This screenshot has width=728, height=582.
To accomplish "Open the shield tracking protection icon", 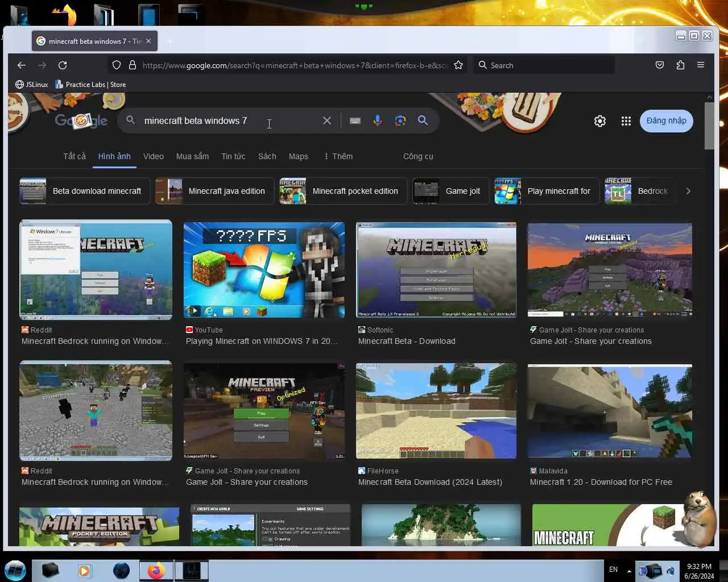I will [x=117, y=65].
